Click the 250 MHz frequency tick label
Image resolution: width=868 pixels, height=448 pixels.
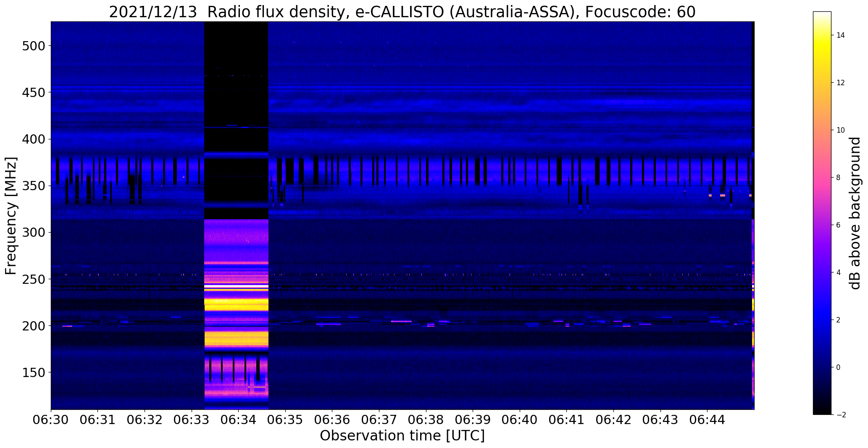click(x=33, y=279)
